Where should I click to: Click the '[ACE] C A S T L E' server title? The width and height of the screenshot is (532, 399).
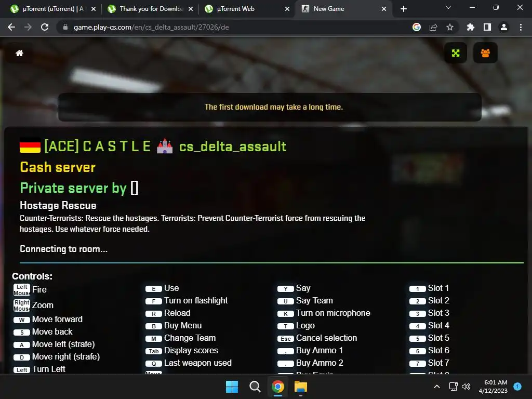98,146
